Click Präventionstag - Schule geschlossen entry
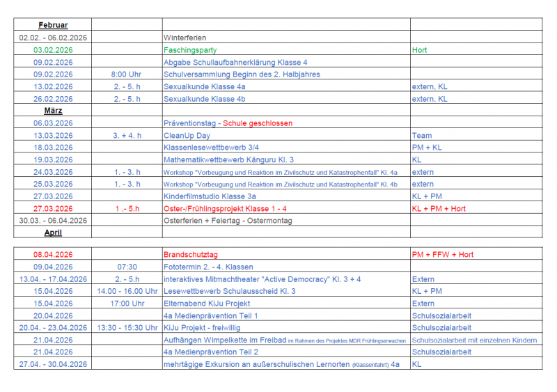This screenshot has width=557, height=392. point(228,123)
